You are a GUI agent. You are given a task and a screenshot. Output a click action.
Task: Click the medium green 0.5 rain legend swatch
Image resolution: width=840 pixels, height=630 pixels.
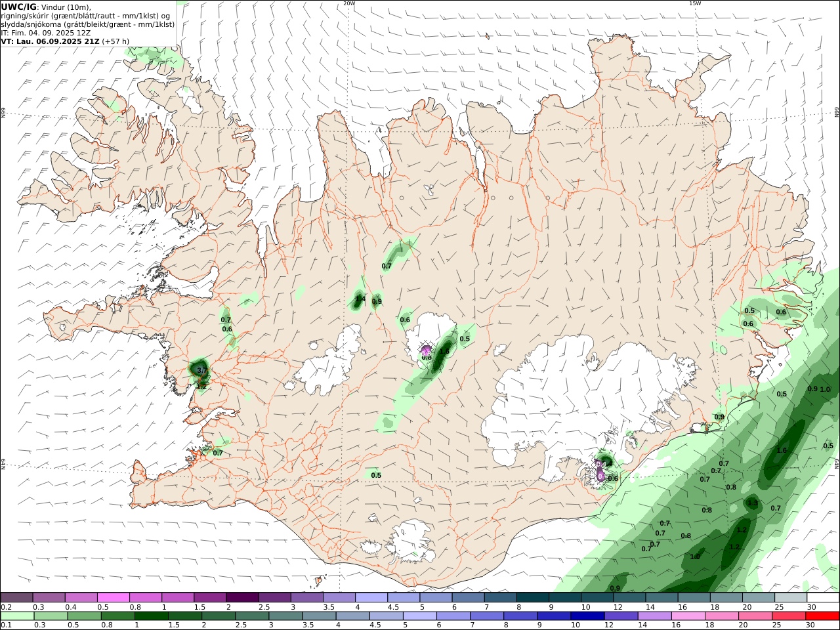click(84, 616)
